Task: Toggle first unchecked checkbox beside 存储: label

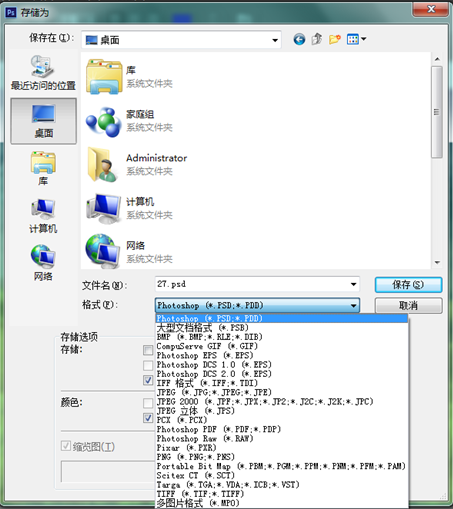Action: tap(148, 350)
